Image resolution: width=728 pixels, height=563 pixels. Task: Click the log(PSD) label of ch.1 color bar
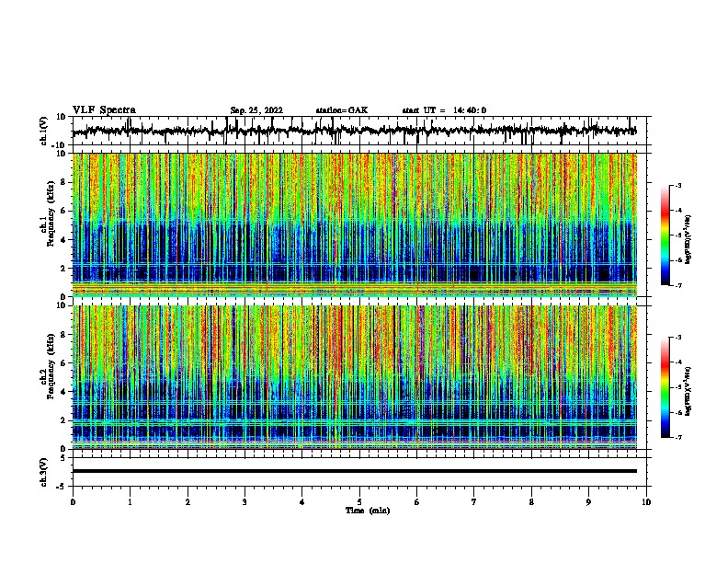pyautogui.click(x=688, y=240)
